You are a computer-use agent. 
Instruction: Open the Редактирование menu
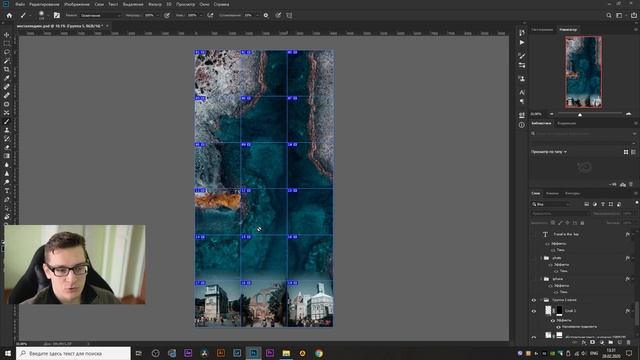pyautogui.click(x=44, y=4)
